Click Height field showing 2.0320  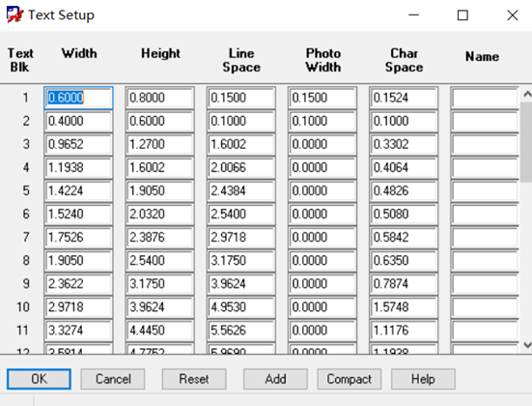pyautogui.click(x=160, y=215)
